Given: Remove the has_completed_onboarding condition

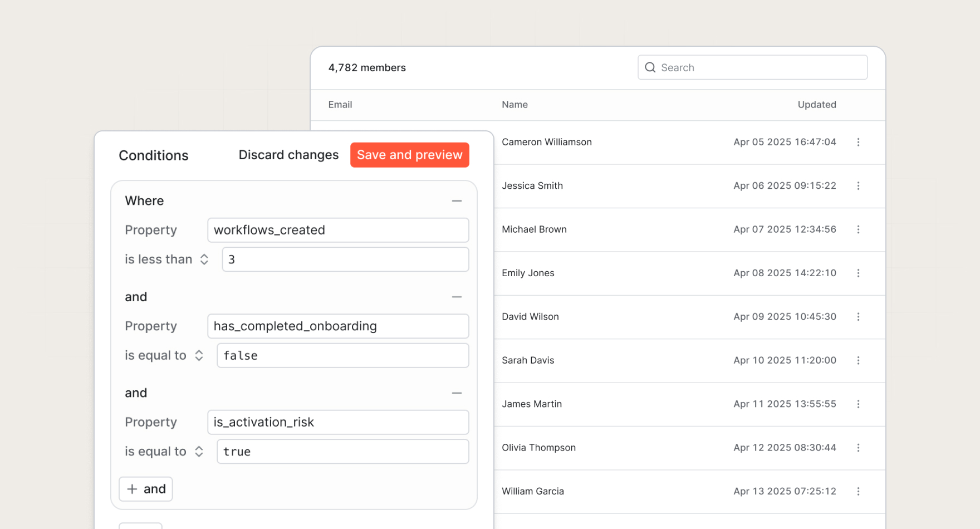Looking at the screenshot, I should 457,297.
